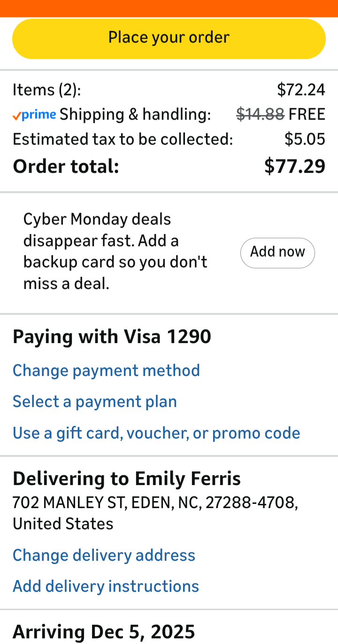Viewport: 338px width, 644px height.
Task: Click the 702 Manley St address text
Action: click(155, 513)
